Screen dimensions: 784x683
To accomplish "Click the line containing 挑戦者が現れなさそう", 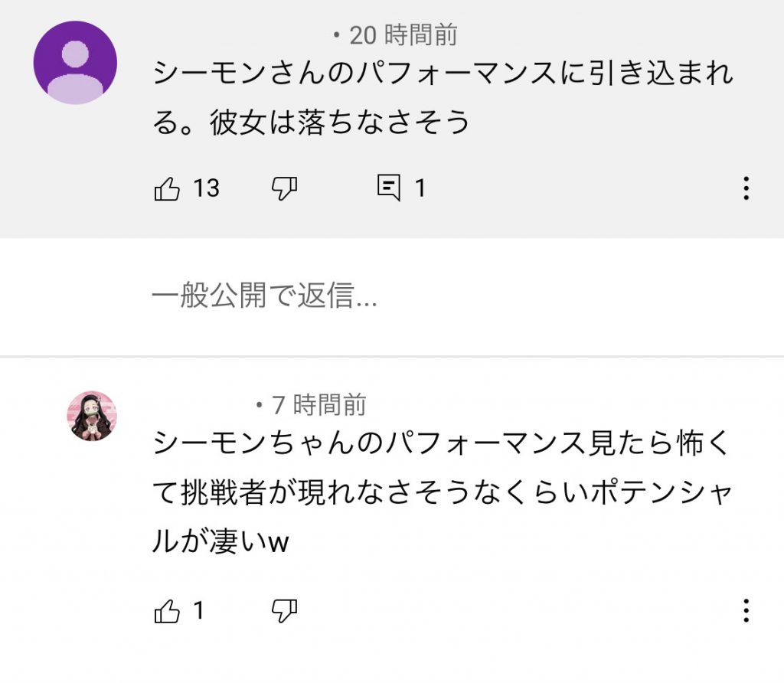I will point(443,493).
